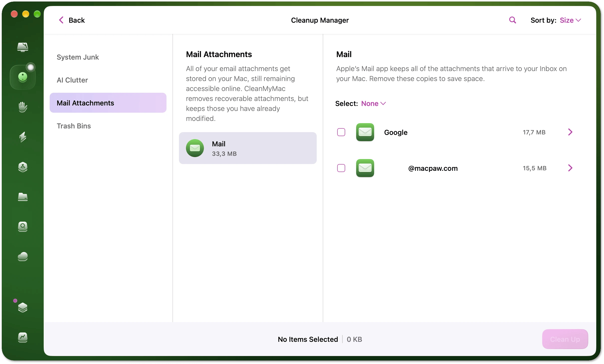
Task: Click the @macpaw.com account name
Action: pyautogui.click(x=433, y=168)
